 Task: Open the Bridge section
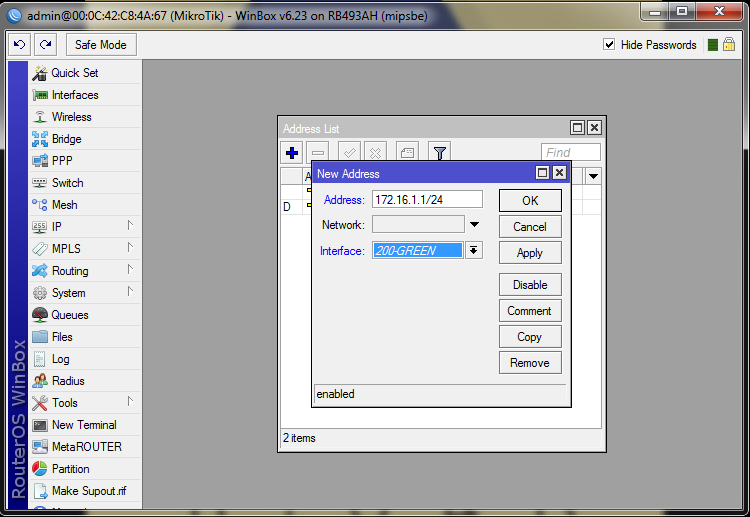[x=86, y=139]
